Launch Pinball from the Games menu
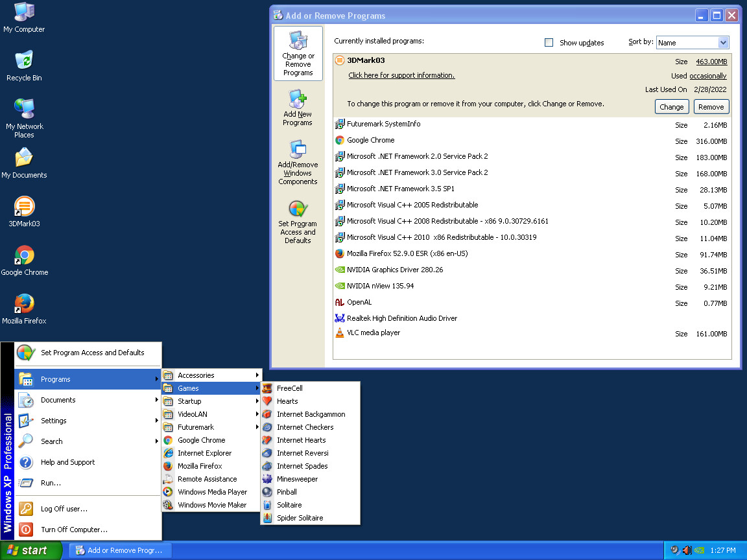 tap(287, 492)
